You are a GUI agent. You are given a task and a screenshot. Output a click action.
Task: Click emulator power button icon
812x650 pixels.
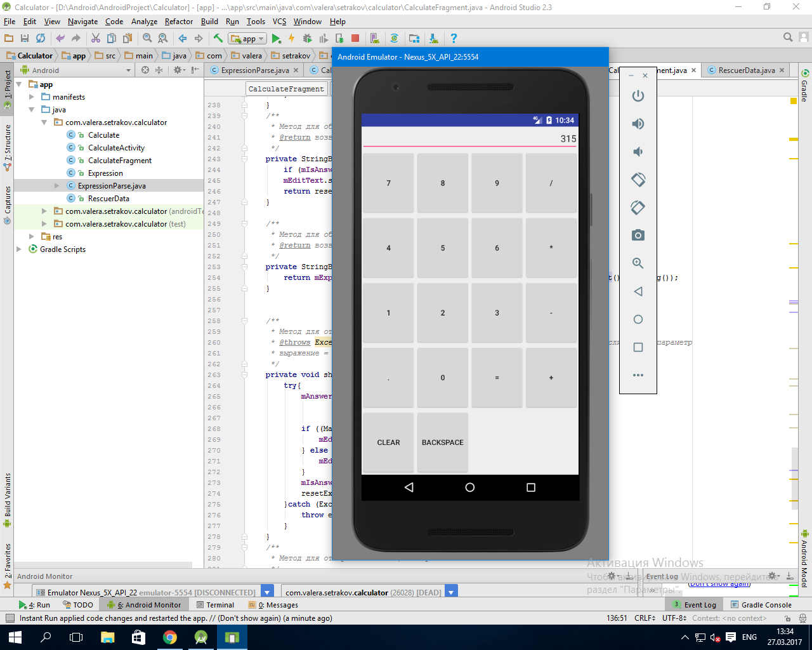pos(638,96)
